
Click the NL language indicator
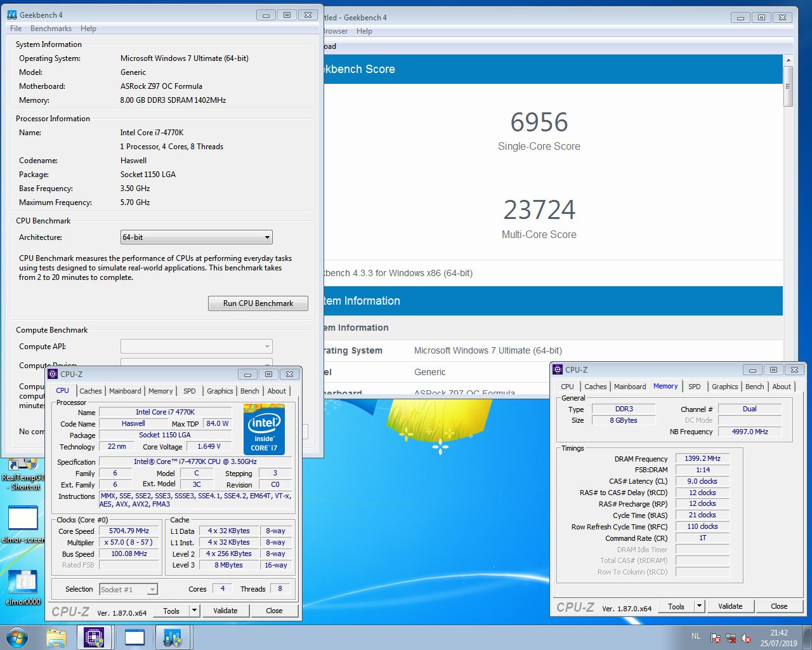pos(696,636)
